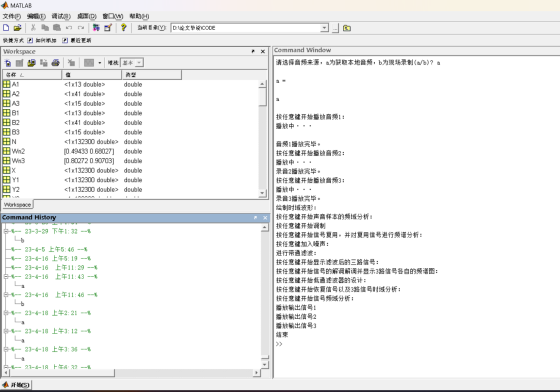Redo the action in main toolbar
This screenshot has width=560, height=392.
81,28
